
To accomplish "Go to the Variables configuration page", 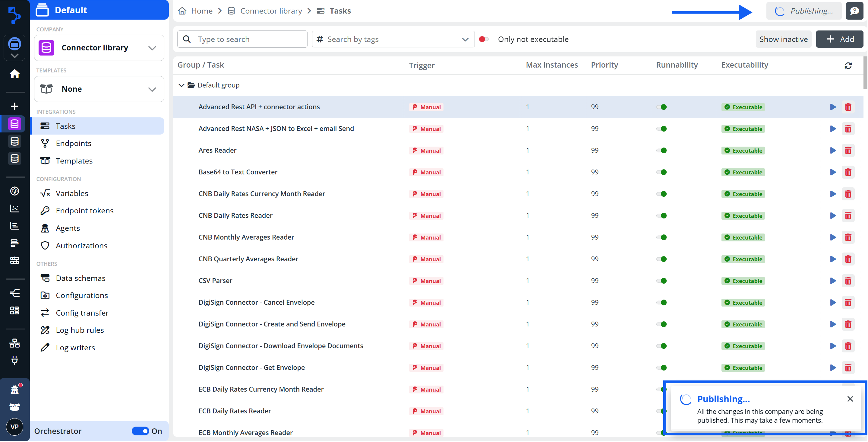I will tap(72, 193).
